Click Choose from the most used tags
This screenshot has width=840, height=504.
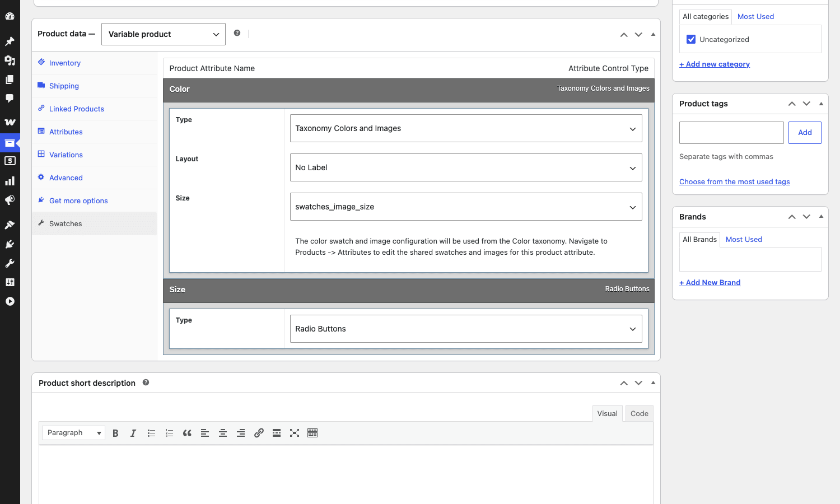point(735,181)
